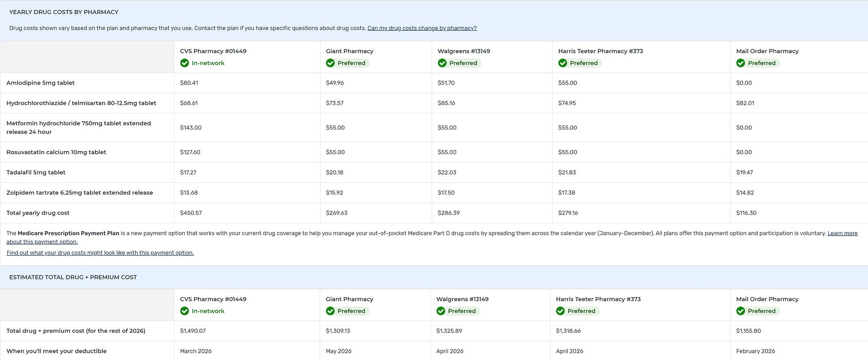Click Giant Pharmacy checkmark icon in yearly costs table

click(x=330, y=63)
